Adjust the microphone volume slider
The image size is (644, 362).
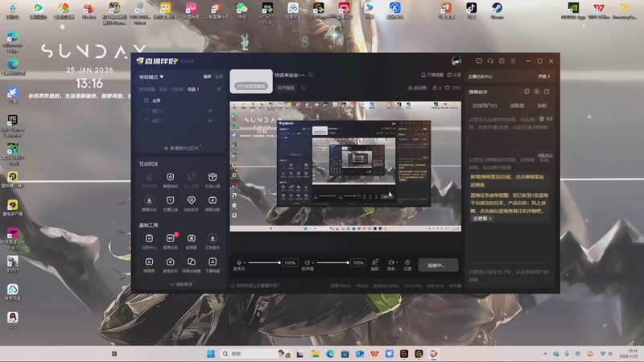(264, 263)
